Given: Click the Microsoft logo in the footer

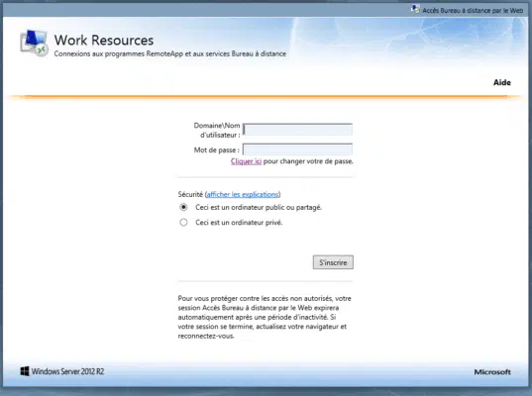Looking at the screenshot, I should tap(492, 372).
